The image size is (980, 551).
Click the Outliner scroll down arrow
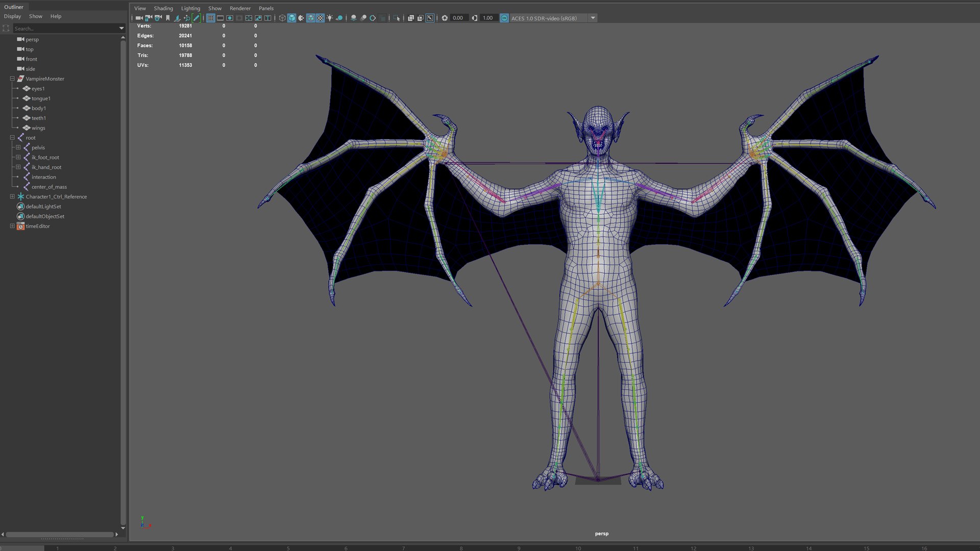(x=123, y=528)
